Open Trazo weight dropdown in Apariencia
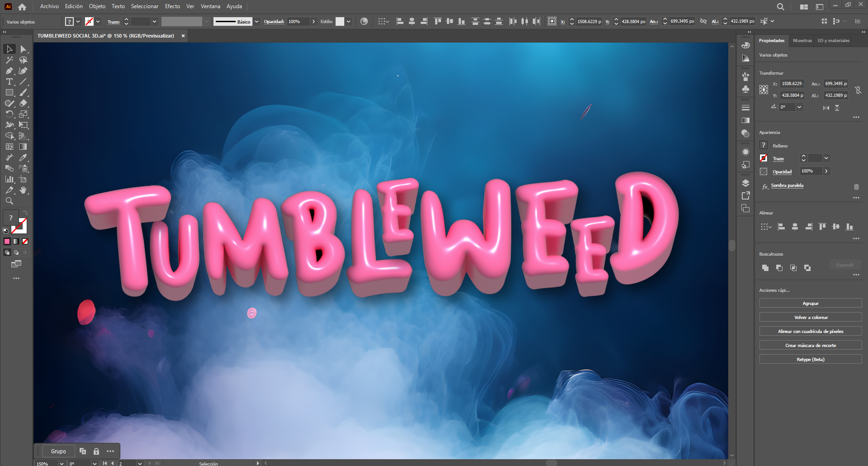The height and width of the screenshot is (466, 868). 826,158
